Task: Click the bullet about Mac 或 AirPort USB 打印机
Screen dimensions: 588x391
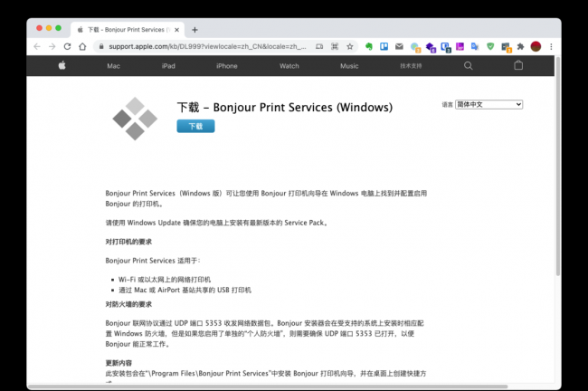Action: click(x=185, y=290)
